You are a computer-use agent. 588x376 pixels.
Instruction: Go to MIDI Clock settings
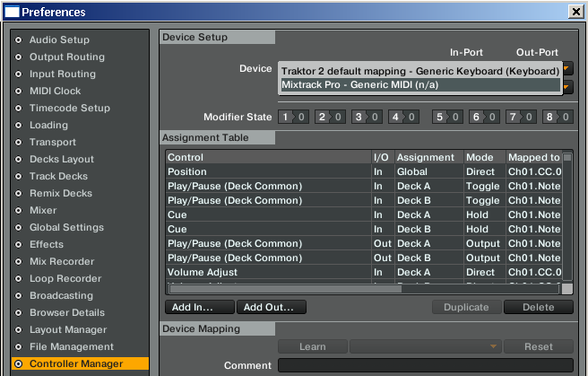[x=55, y=92]
